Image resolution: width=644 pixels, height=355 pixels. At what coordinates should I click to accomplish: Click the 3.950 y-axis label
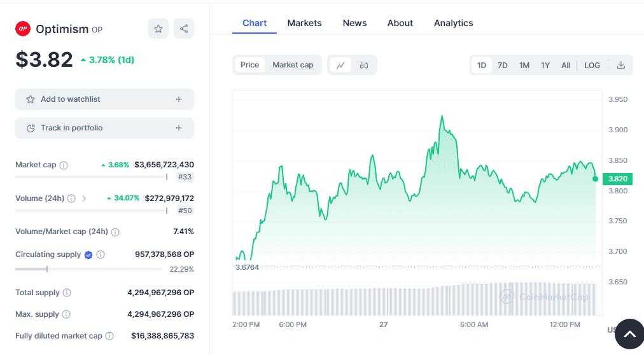618,99
